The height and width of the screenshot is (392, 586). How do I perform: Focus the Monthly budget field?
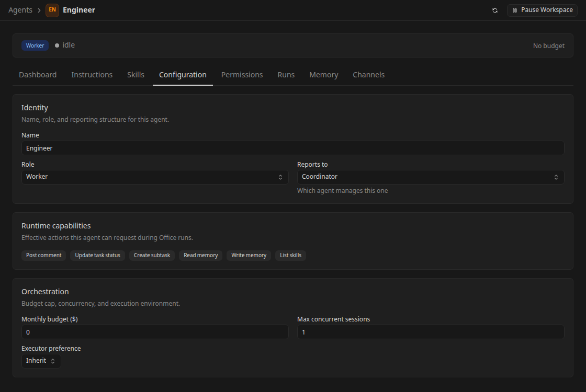pos(155,332)
